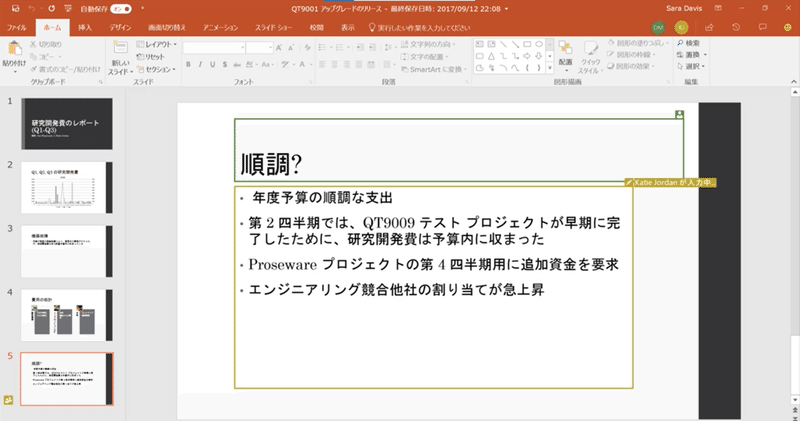Open the comments speech bubble icon
800x421 pixels.
[x=763, y=28]
